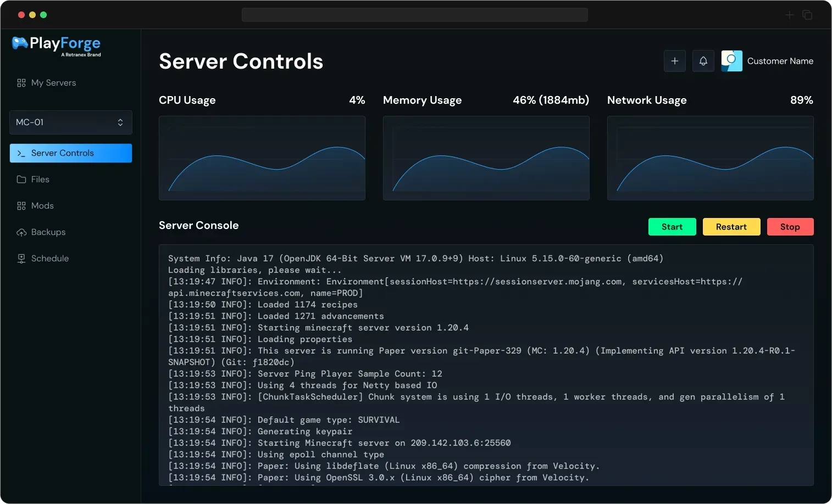Click the Server Controls terminal icon
Viewport: 832px width, 504px height.
[x=21, y=153]
